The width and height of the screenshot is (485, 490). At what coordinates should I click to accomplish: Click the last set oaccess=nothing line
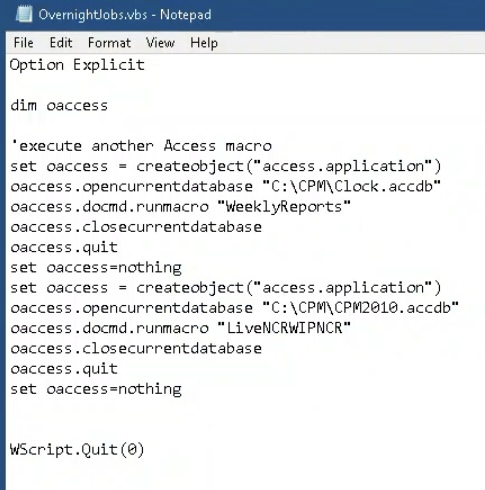pos(96,389)
